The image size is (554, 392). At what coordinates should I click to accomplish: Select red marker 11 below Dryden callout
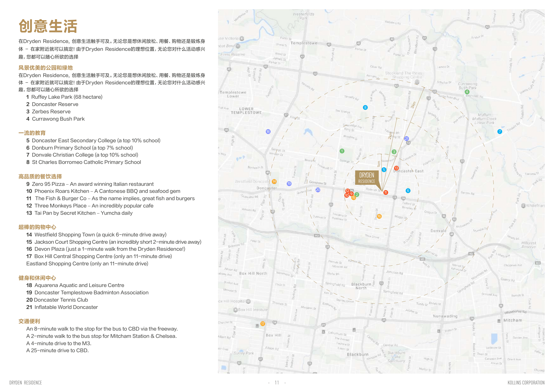pyautogui.click(x=385, y=192)
